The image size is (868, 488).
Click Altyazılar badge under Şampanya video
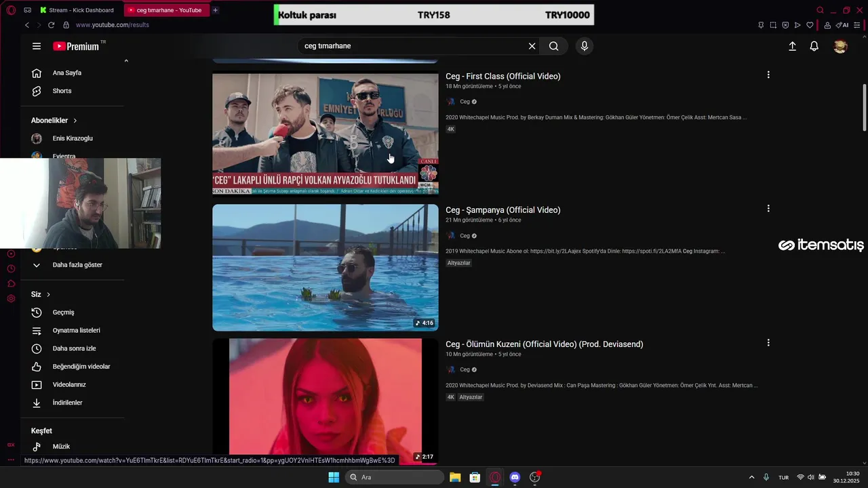(x=459, y=263)
